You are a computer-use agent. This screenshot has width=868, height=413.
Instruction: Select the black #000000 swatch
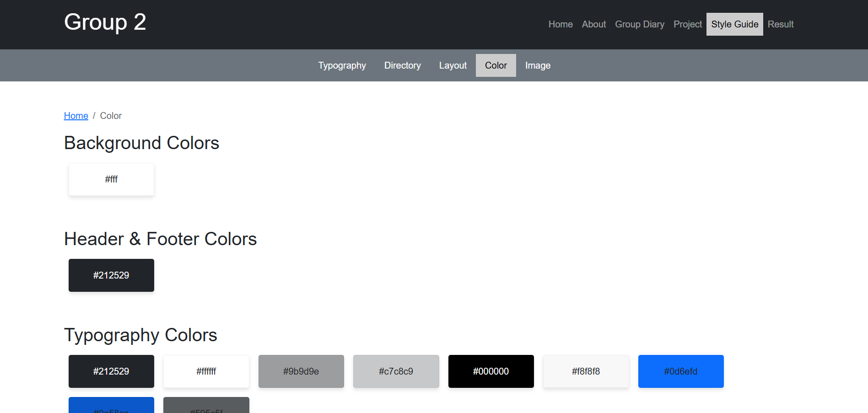(491, 371)
